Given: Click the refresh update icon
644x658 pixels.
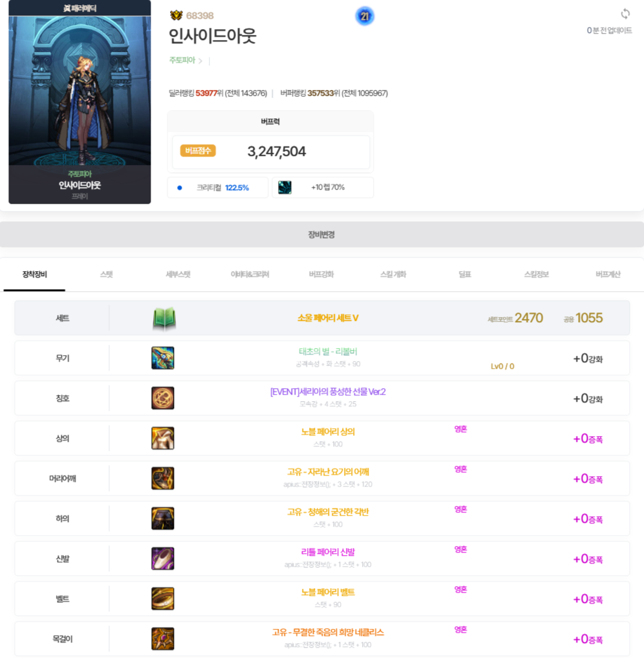Looking at the screenshot, I should tap(625, 14).
